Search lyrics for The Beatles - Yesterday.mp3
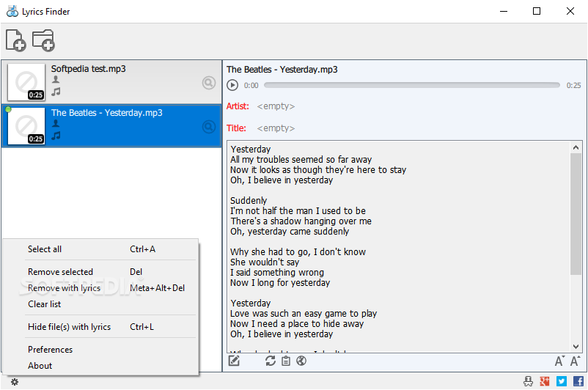This screenshot has width=588, height=390. click(x=208, y=127)
